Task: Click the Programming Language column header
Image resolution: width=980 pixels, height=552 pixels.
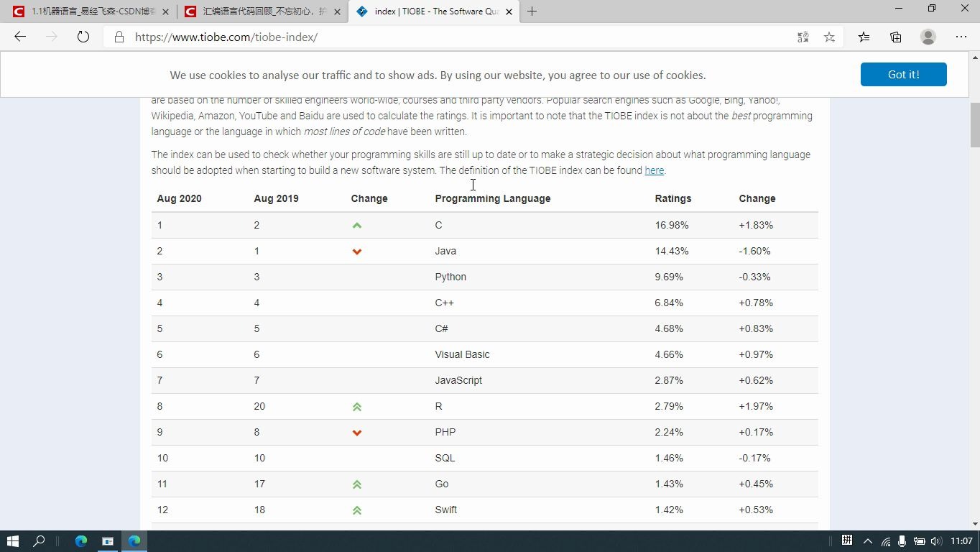Action: (493, 198)
